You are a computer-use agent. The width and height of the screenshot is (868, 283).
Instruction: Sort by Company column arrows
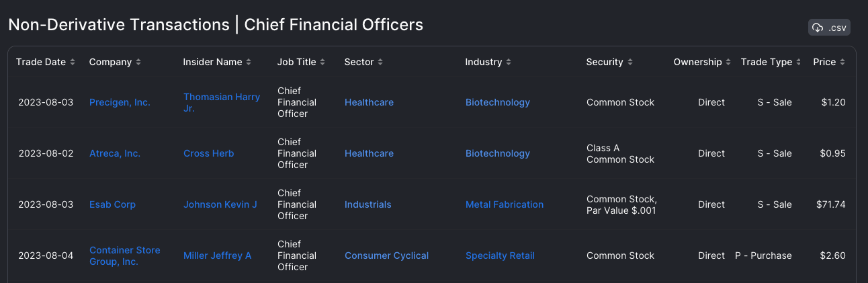(x=138, y=62)
